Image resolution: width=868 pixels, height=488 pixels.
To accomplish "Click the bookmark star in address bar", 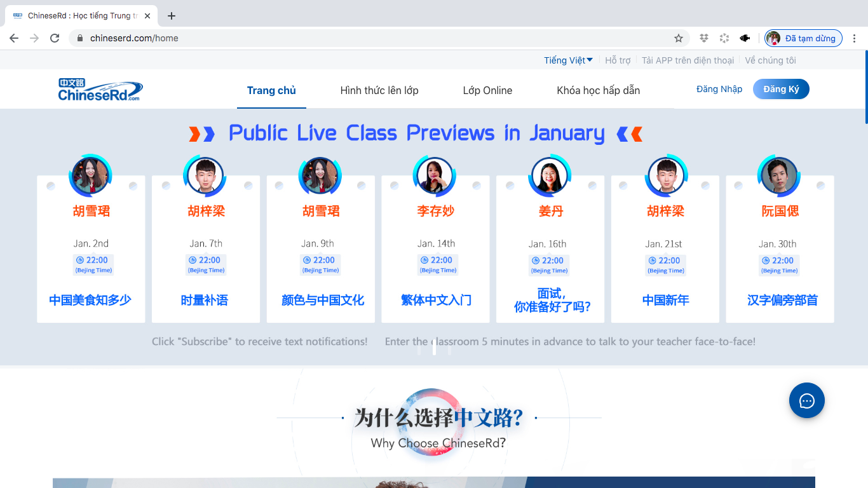I will pos(678,38).
